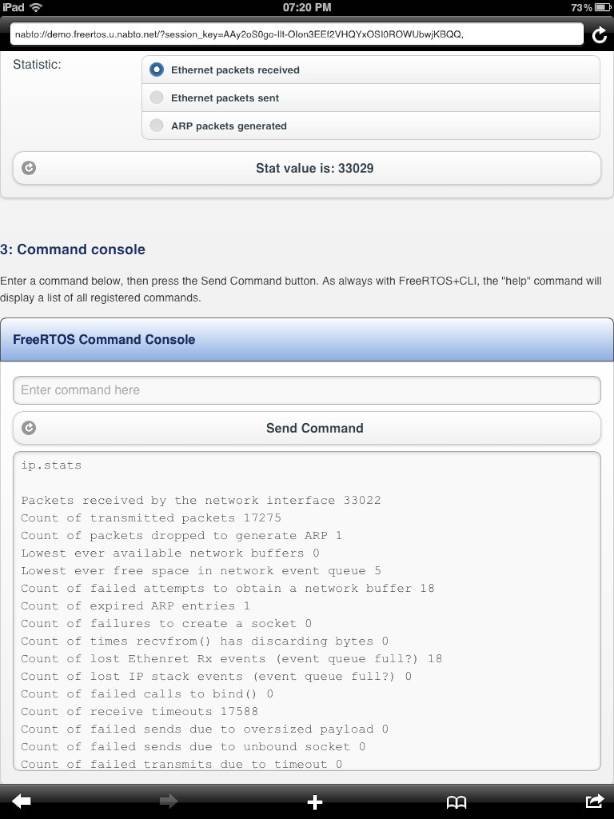Tap the nabto URL address bar
Image resolution: width=614 pixels, height=819 pixels.
pyautogui.click(x=297, y=34)
